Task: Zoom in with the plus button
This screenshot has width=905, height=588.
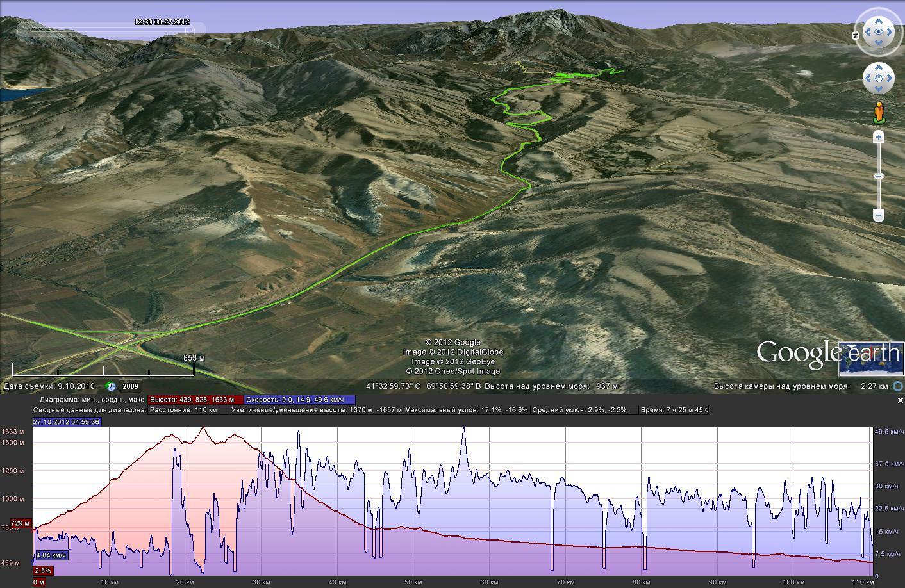Action: pos(879,137)
